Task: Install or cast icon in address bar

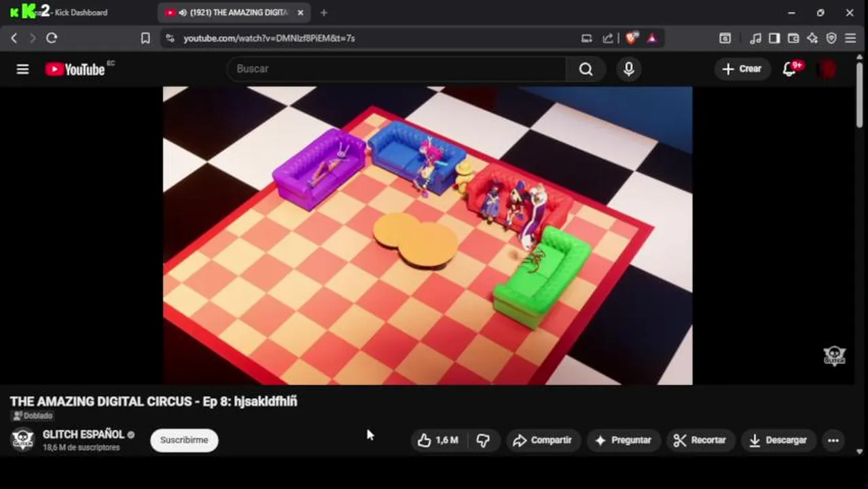Action: click(586, 38)
